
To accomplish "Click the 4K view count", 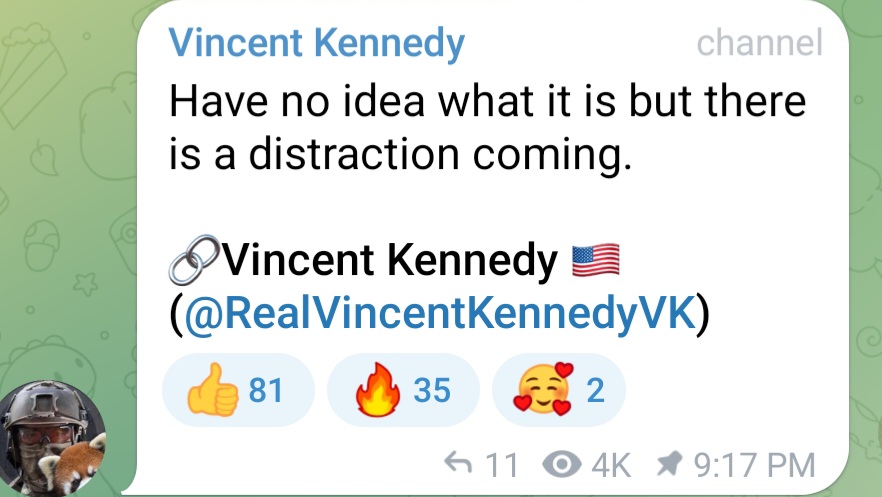I will click(x=612, y=465).
